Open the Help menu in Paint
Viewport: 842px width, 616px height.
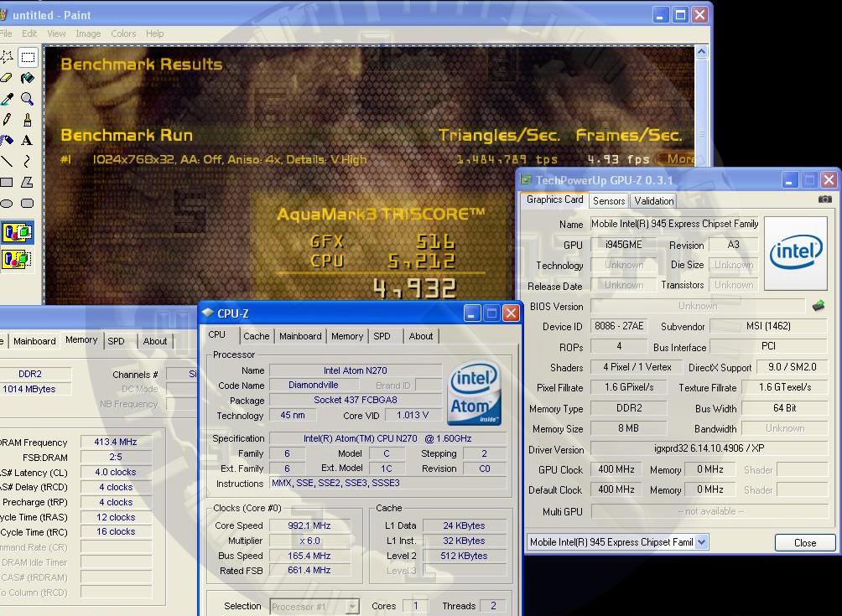[154, 34]
